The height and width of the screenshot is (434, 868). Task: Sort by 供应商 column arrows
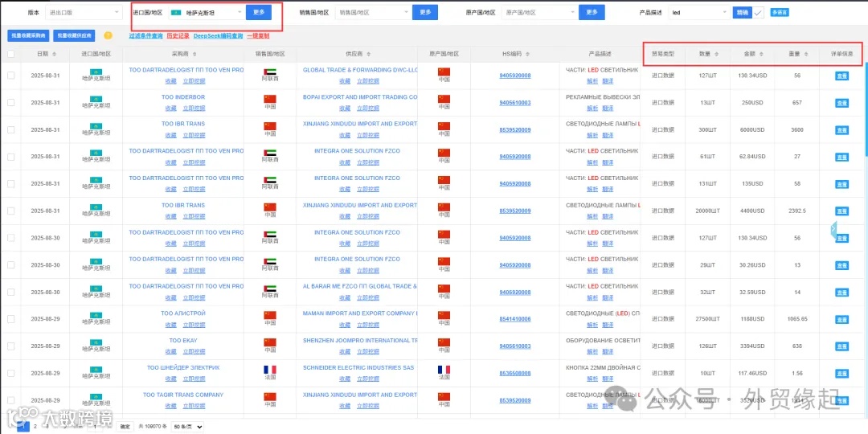[369, 55]
